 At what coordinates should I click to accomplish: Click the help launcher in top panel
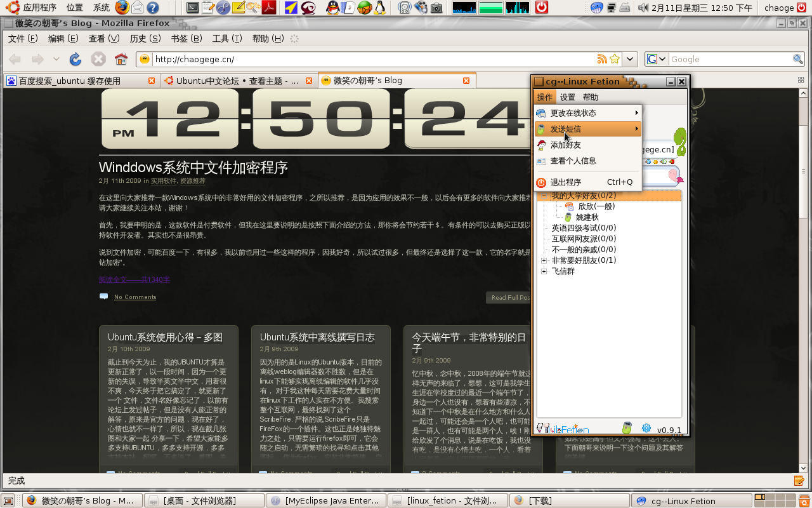pos(152,8)
